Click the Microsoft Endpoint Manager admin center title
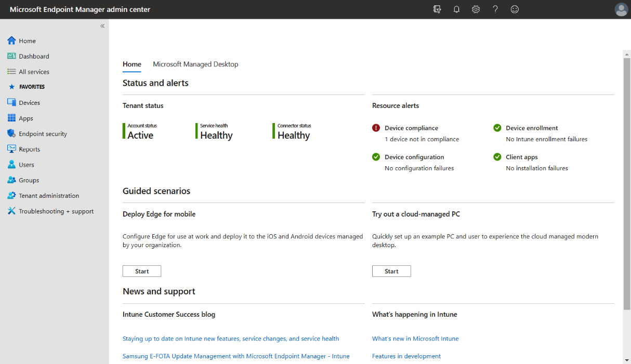The width and height of the screenshot is (631, 364). click(x=80, y=9)
